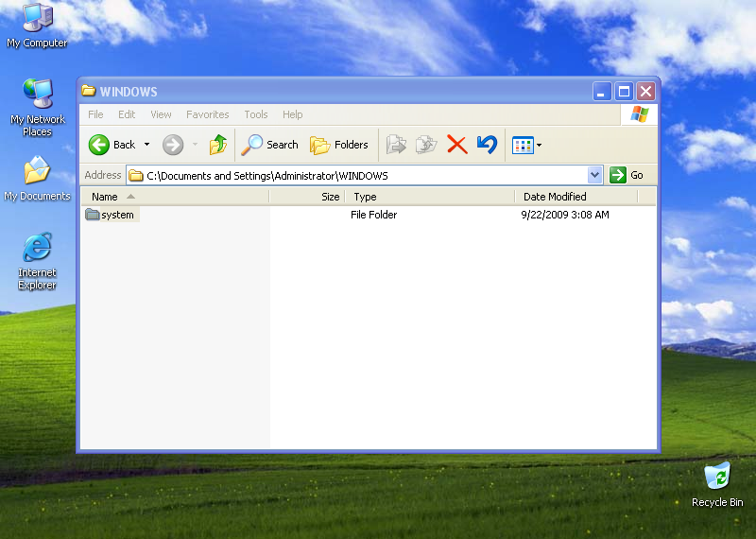Open the Search pane
The image size is (756, 539).
coord(269,145)
